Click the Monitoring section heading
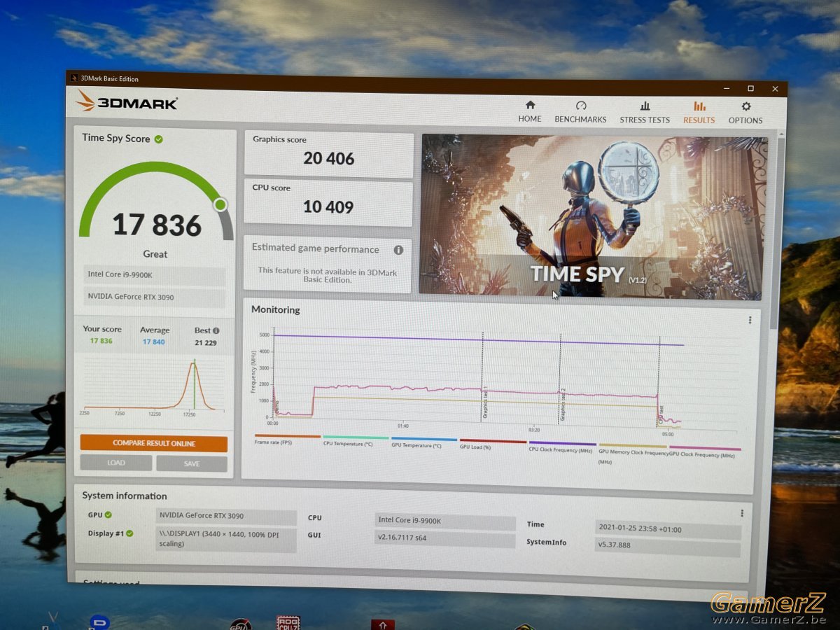This screenshot has width=840, height=630. (x=276, y=309)
